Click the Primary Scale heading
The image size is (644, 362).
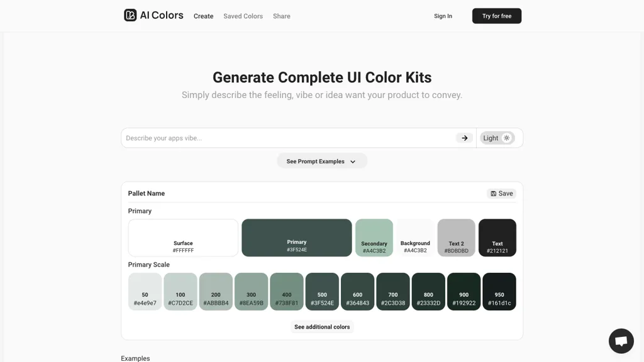(148, 265)
